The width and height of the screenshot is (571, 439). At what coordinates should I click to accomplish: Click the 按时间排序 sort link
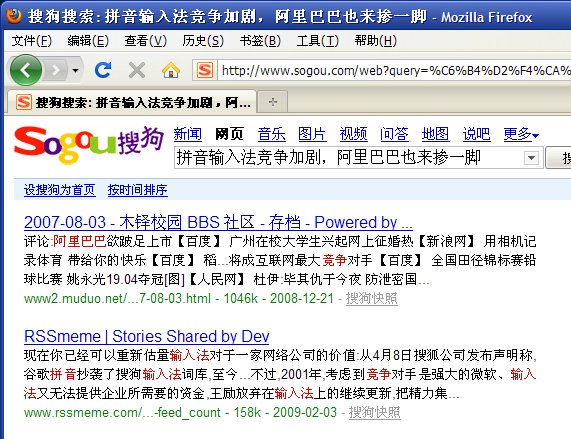(137, 190)
